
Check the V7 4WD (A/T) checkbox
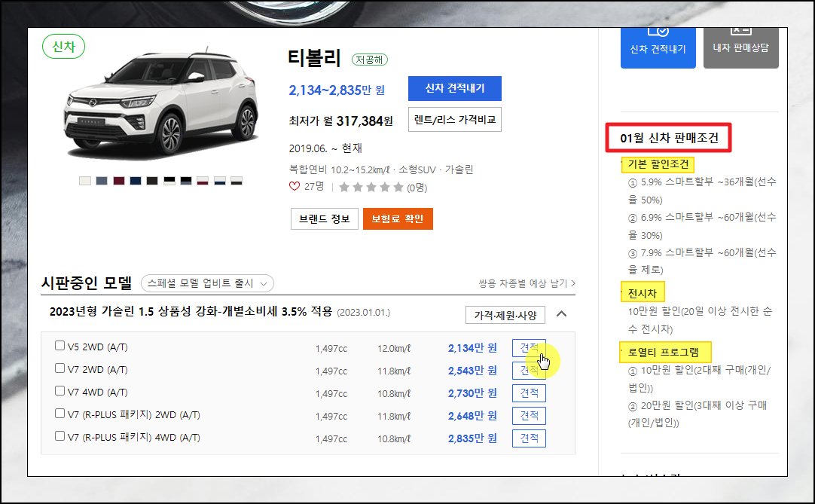point(60,390)
